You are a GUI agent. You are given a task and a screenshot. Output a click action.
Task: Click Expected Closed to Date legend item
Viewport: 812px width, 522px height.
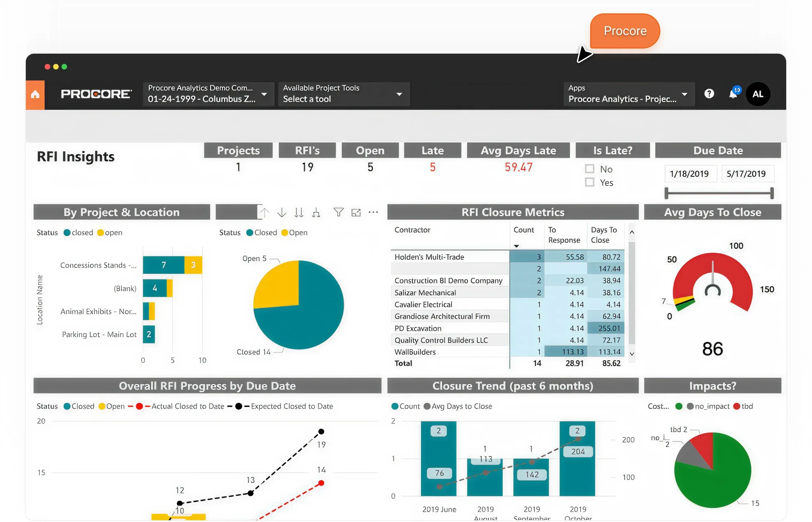pos(280,406)
